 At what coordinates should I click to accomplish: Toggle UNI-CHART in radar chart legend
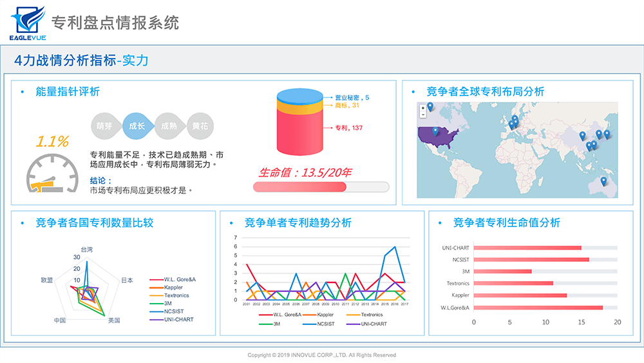click(172, 319)
